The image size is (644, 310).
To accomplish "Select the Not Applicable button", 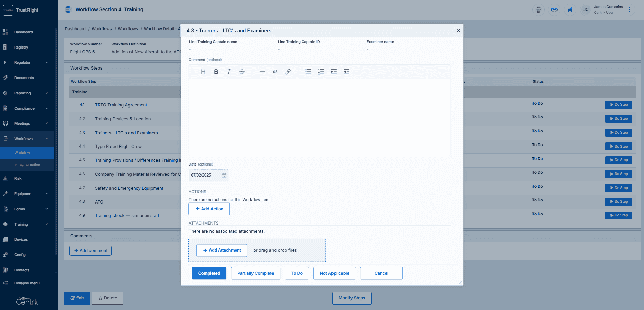I will tap(335, 273).
